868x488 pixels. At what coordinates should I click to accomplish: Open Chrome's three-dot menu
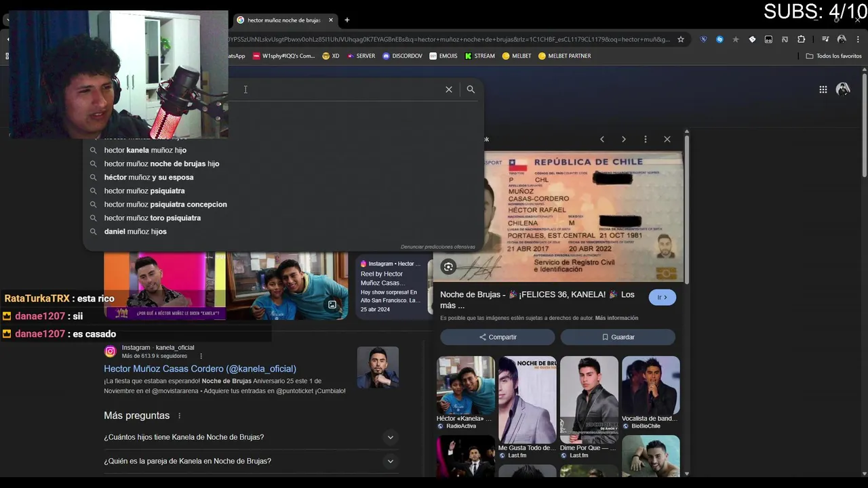tap(858, 39)
